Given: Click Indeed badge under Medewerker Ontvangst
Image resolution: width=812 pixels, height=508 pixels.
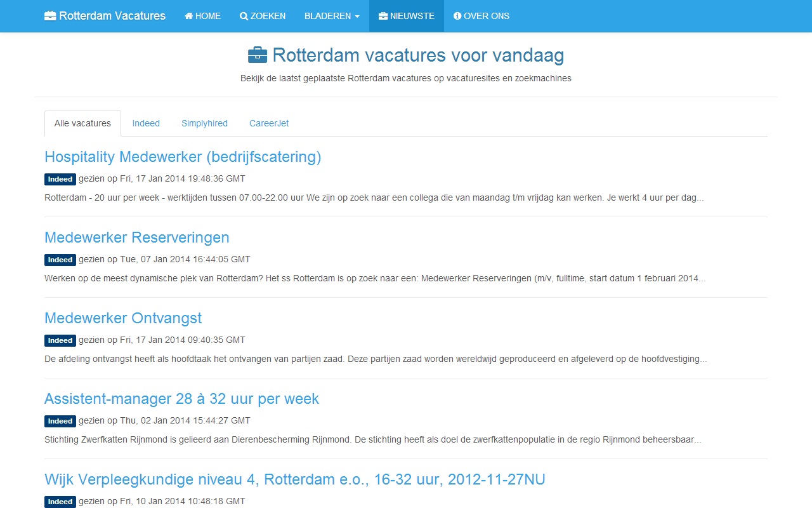Looking at the screenshot, I should [60, 340].
